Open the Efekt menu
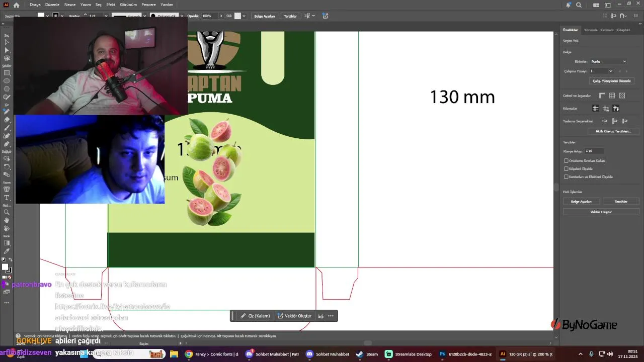This screenshot has width=644, height=362. tap(111, 5)
